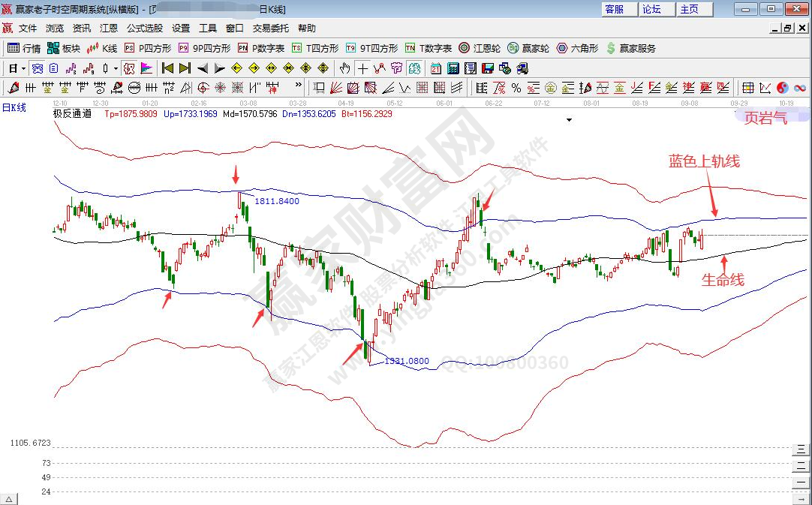Image resolution: width=812 pixels, height=505 pixels.
Task: Click the 六角形 hexagon toolbar icon
Action: click(x=577, y=48)
